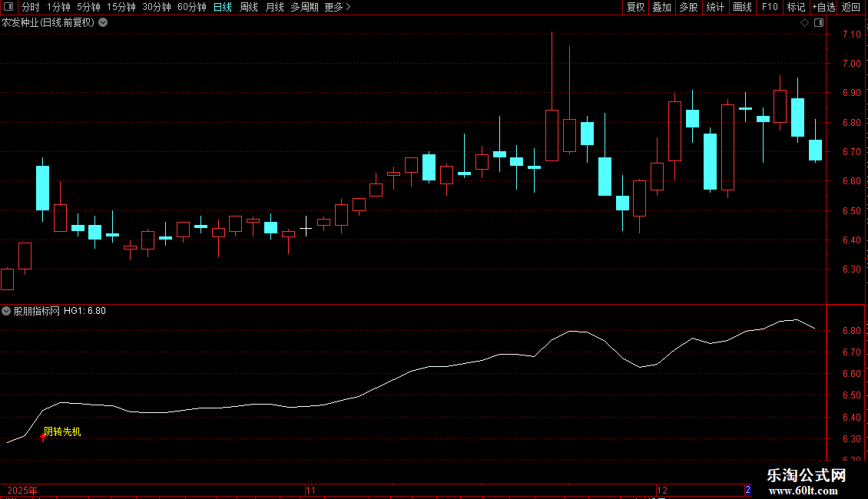Switch to 分时 view

31,7
